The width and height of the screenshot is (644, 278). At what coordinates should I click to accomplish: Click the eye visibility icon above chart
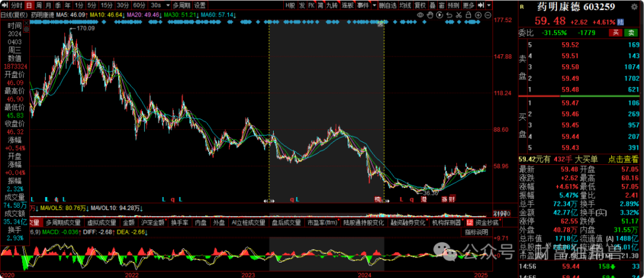click(x=420, y=15)
